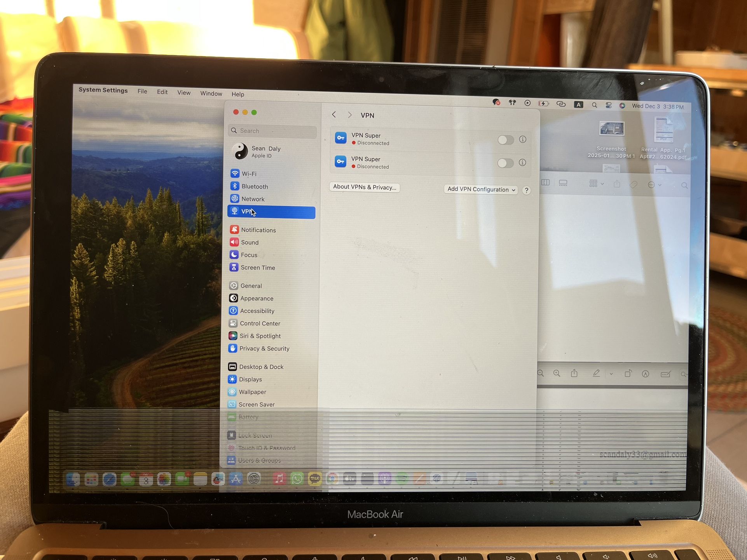Screen dimensions: 747x560
Task: Click the VPN help question mark button
Action: (x=527, y=190)
